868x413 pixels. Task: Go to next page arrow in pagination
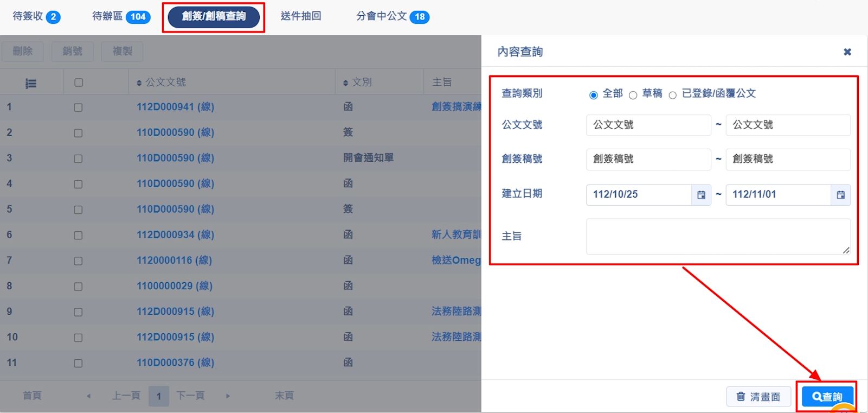pos(228,396)
